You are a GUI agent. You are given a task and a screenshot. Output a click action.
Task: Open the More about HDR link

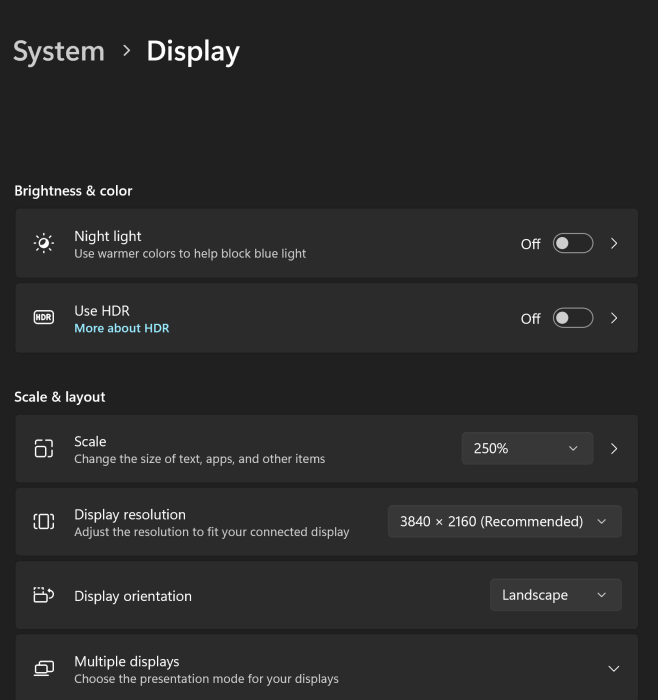coord(122,328)
